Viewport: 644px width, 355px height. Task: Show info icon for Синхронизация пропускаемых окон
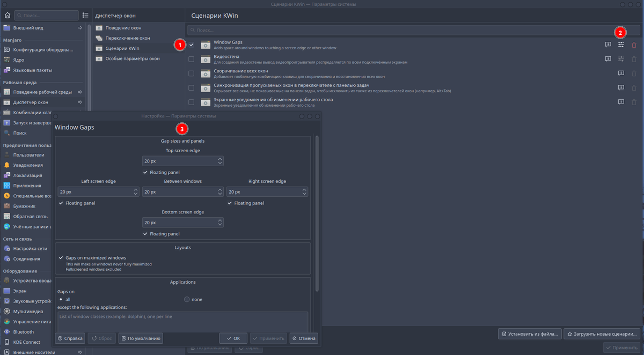pyautogui.click(x=621, y=87)
